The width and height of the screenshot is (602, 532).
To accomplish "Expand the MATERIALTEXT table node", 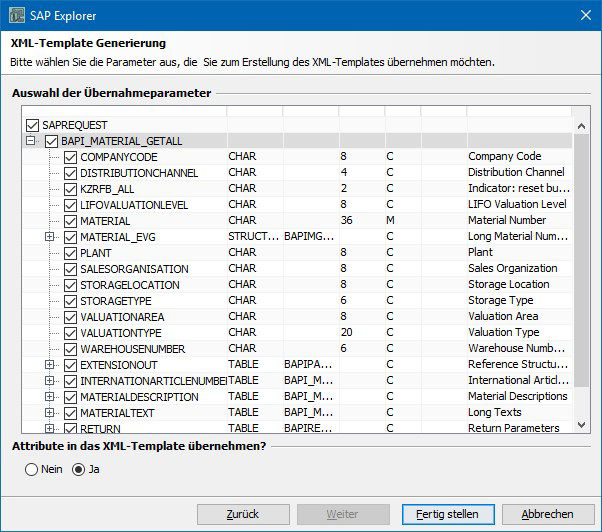I will (50, 413).
